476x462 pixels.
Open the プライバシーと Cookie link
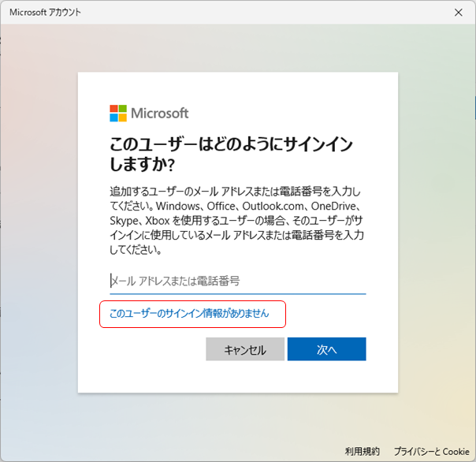pyautogui.click(x=431, y=451)
